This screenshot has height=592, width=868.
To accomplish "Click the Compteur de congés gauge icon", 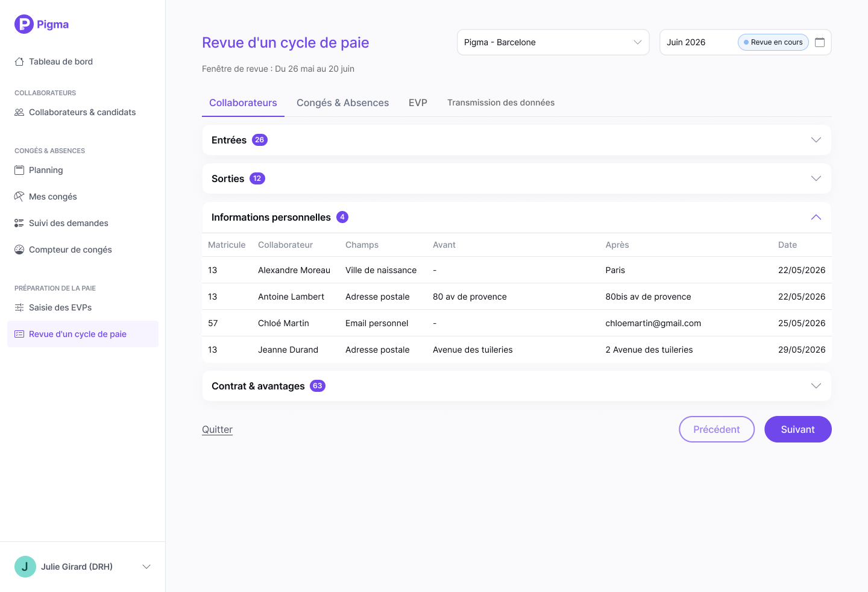I will (x=19, y=250).
